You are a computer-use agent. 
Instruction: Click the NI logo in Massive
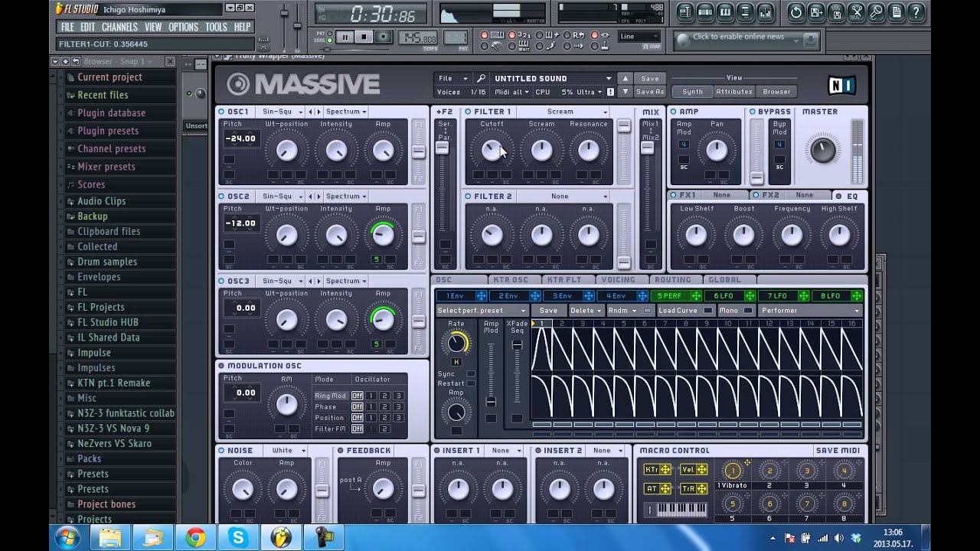coord(841,84)
